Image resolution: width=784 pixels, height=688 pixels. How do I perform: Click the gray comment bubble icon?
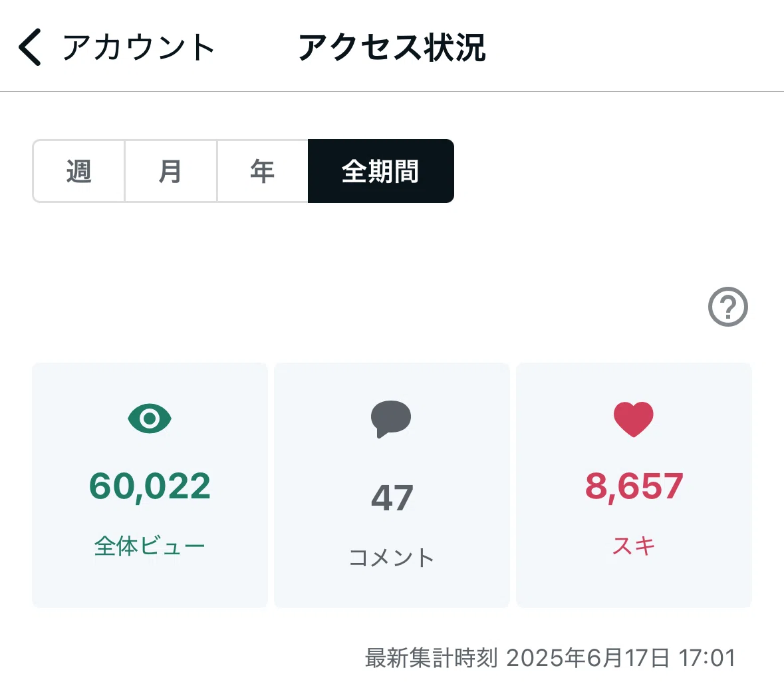point(391,419)
